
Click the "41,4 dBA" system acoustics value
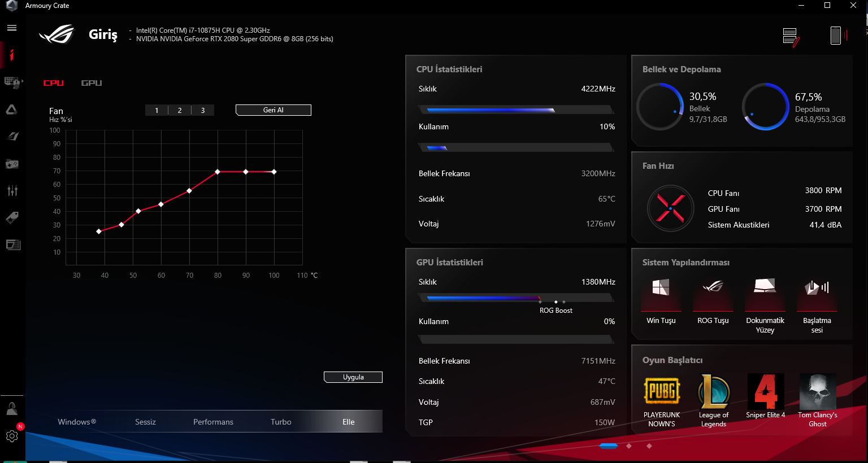pos(826,225)
